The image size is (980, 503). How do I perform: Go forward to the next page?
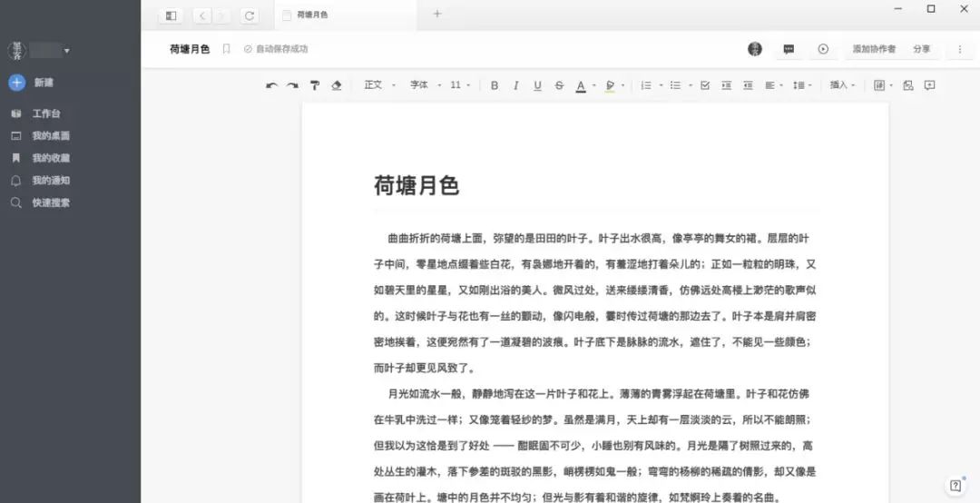[x=221, y=15]
